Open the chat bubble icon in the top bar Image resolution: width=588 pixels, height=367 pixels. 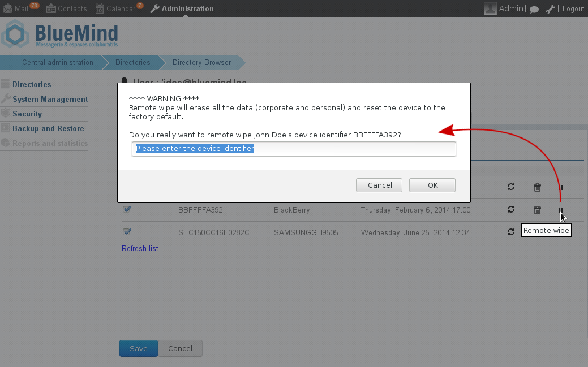(x=534, y=10)
